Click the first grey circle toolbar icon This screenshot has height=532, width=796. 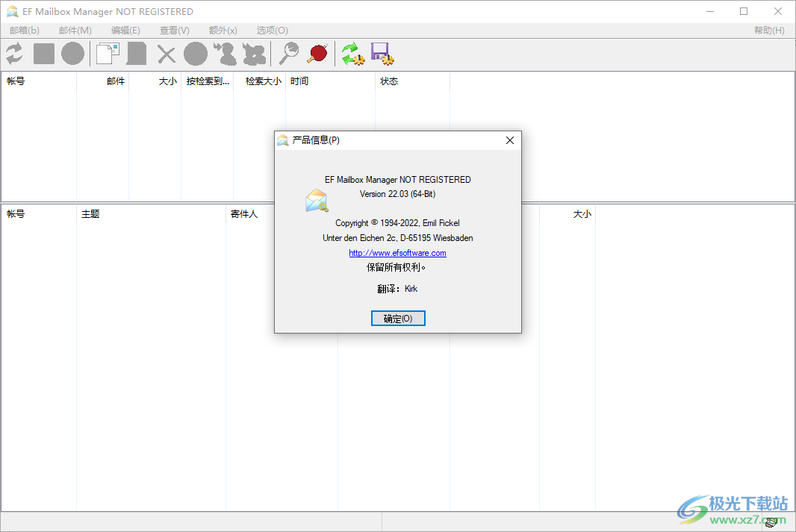tap(72, 54)
